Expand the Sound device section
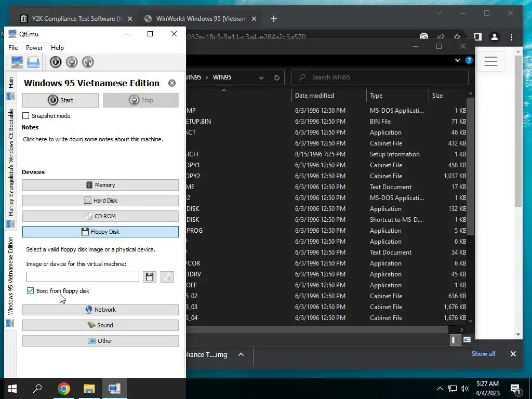 pos(100,325)
